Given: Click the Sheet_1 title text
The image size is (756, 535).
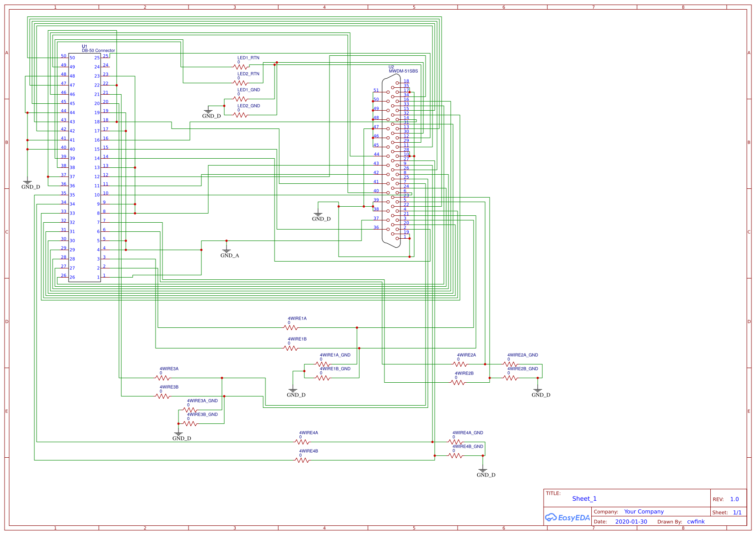Looking at the screenshot, I should pyautogui.click(x=584, y=498).
